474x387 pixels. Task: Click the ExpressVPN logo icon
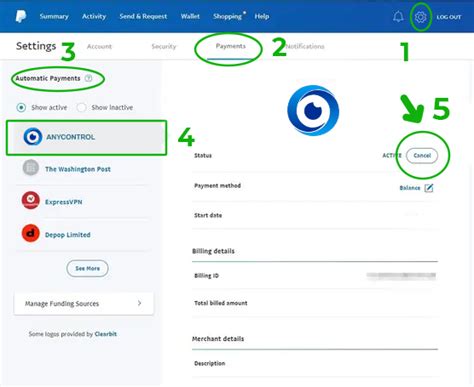[31, 200]
